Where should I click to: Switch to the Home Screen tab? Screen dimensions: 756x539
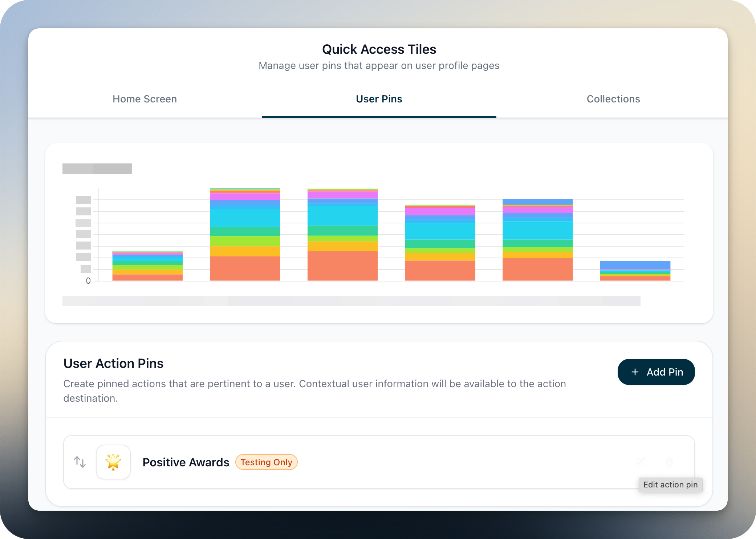tap(144, 99)
